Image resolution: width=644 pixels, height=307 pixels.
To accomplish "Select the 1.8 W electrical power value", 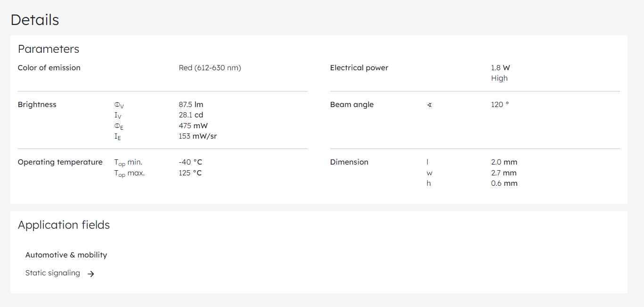I will [x=501, y=68].
